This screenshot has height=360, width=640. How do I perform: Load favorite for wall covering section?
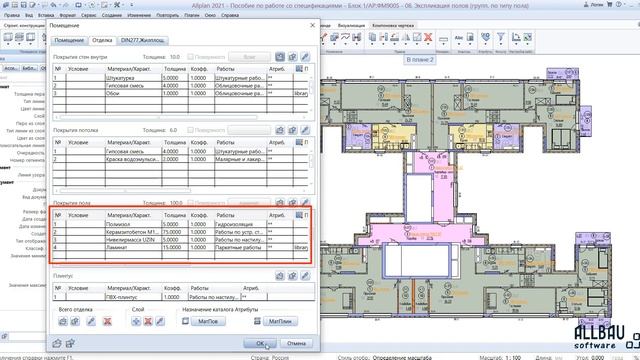280,57
